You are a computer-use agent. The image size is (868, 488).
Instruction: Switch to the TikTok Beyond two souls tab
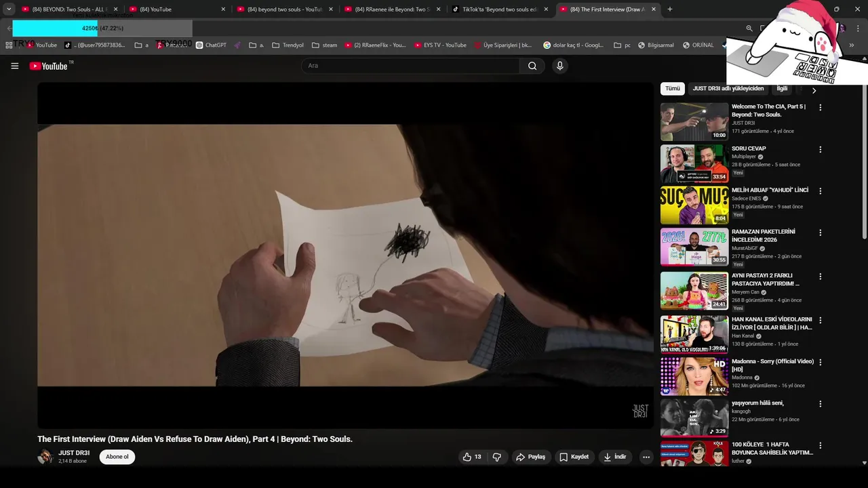(x=500, y=9)
